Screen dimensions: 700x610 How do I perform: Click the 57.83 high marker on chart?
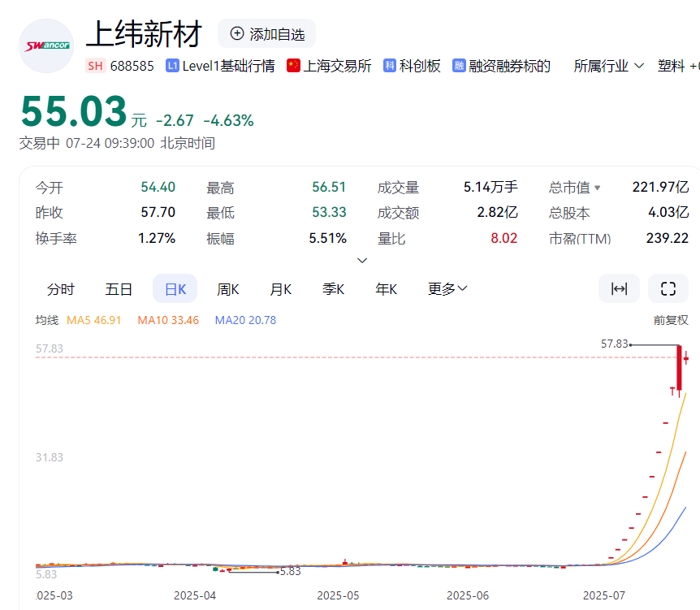point(614,344)
